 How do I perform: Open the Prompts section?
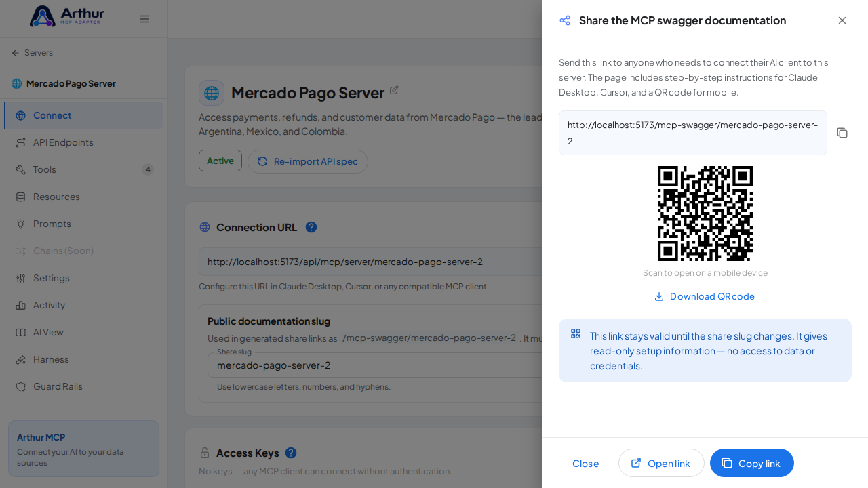84,224
